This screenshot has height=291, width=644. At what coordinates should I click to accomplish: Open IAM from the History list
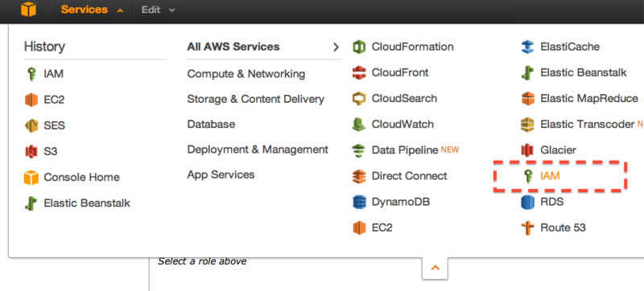click(x=53, y=74)
